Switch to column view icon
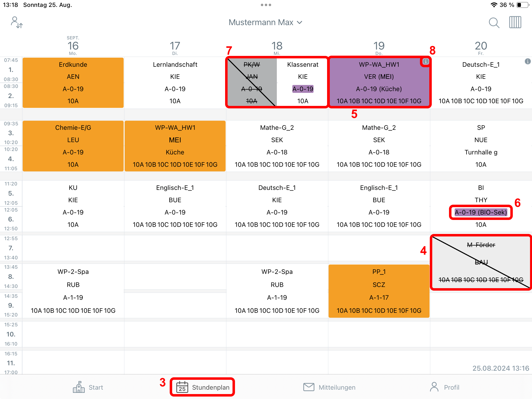 pyautogui.click(x=515, y=22)
